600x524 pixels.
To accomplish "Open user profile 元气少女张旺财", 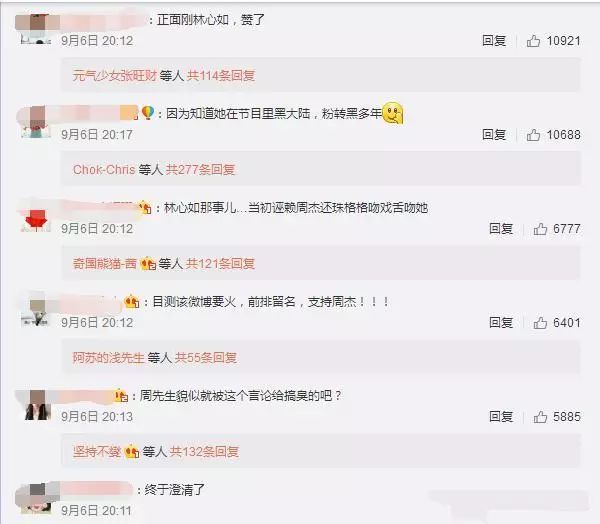I will 115,76.
